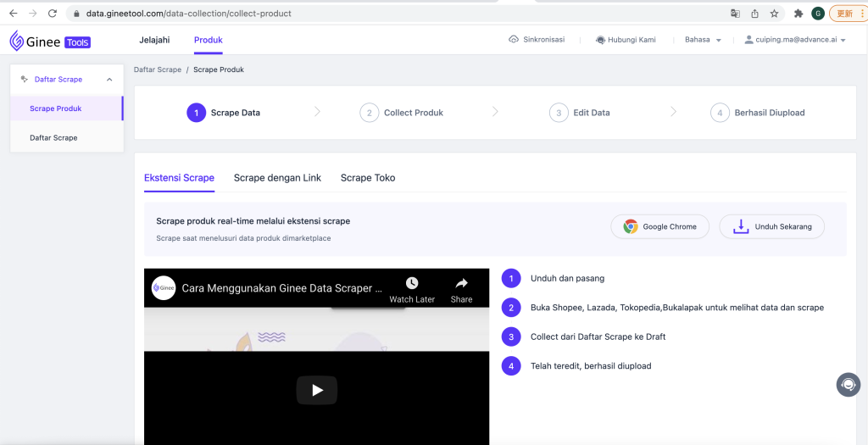868x445 pixels.
Task: Click the Hubungi Kami link text
Action: (632, 40)
